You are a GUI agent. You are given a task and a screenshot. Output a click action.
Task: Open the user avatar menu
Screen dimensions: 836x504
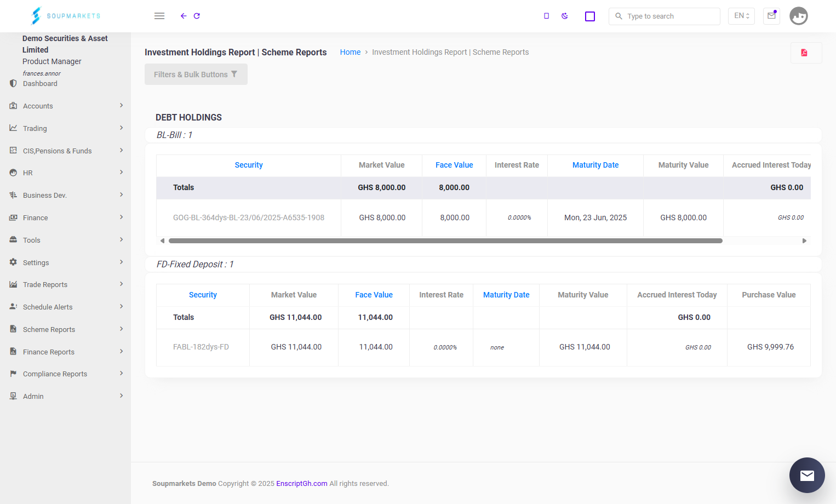point(799,16)
